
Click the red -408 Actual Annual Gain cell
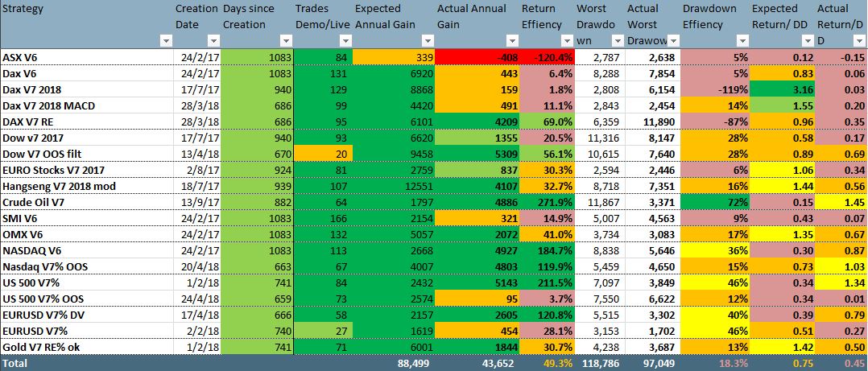[x=477, y=57]
